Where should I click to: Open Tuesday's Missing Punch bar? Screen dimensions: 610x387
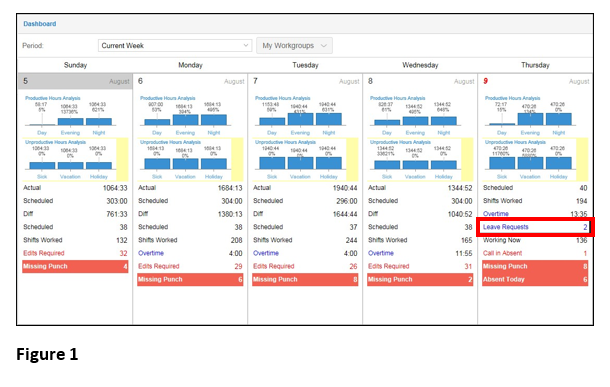coord(305,280)
